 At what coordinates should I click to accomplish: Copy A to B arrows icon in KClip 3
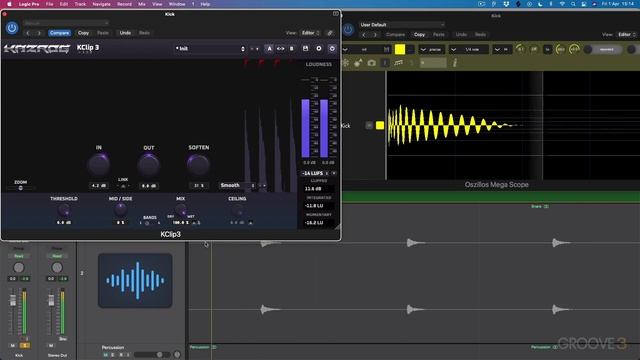pos(280,49)
